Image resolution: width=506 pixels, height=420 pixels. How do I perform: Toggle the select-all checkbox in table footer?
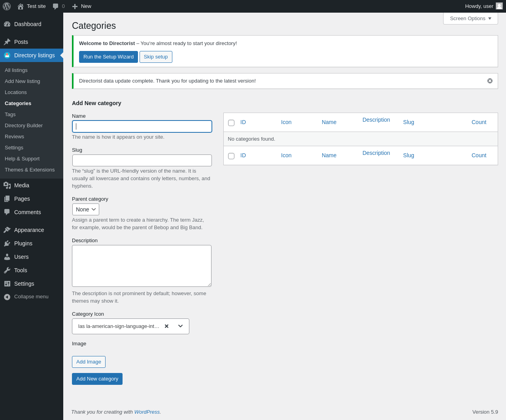231,156
